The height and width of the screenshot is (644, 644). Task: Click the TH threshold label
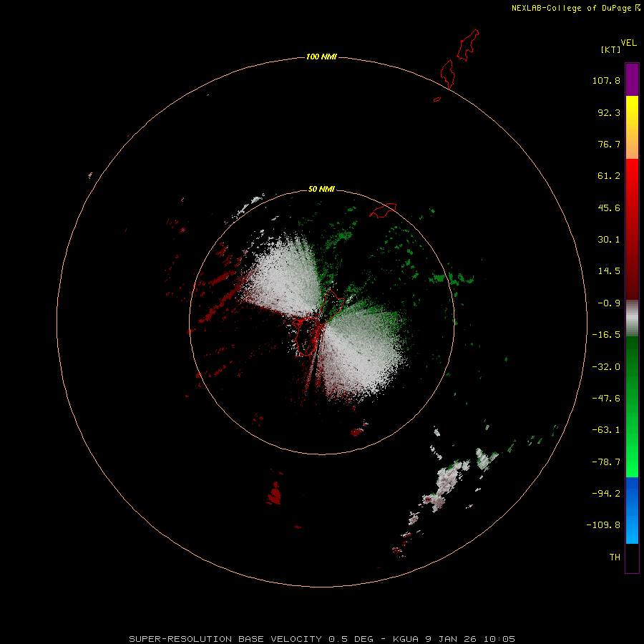click(615, 557)
